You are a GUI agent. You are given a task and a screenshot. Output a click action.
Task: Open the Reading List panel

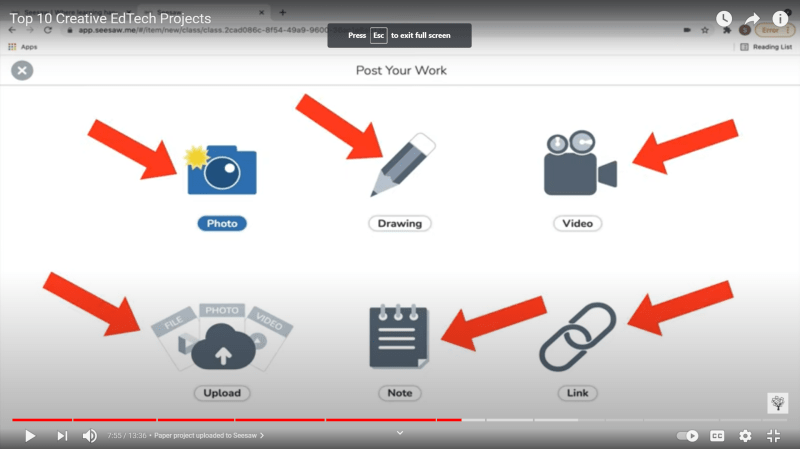point(766,46)
